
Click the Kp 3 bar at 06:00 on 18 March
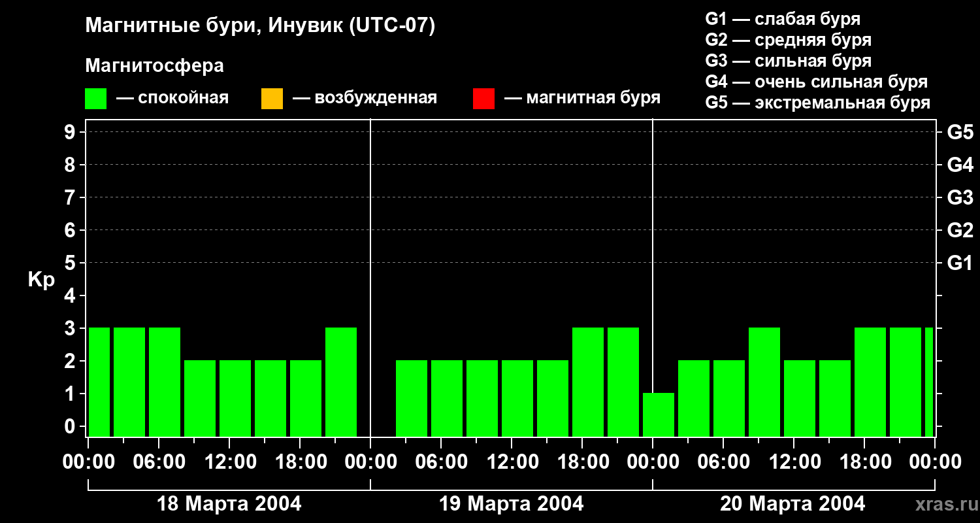(x=165, y=382)
